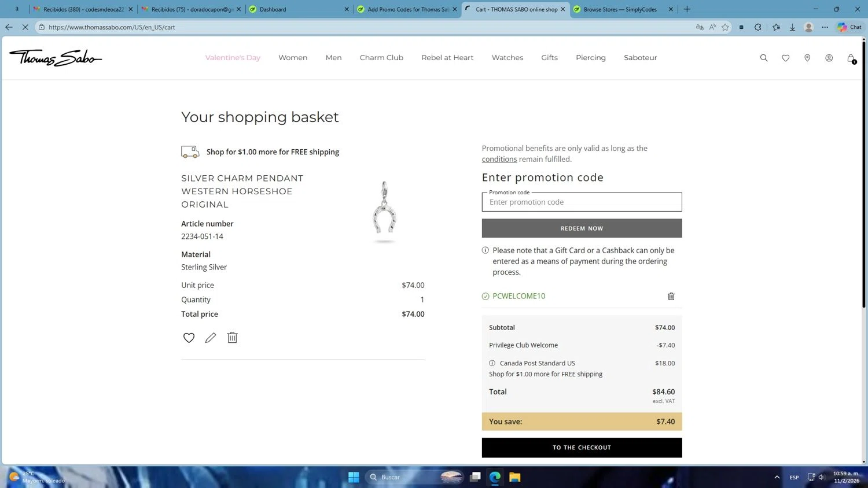Image resolution: width=868 pixels, height=488 pixels.
Task: Show hidden system tray icons
Action: [x=777, y=477]
